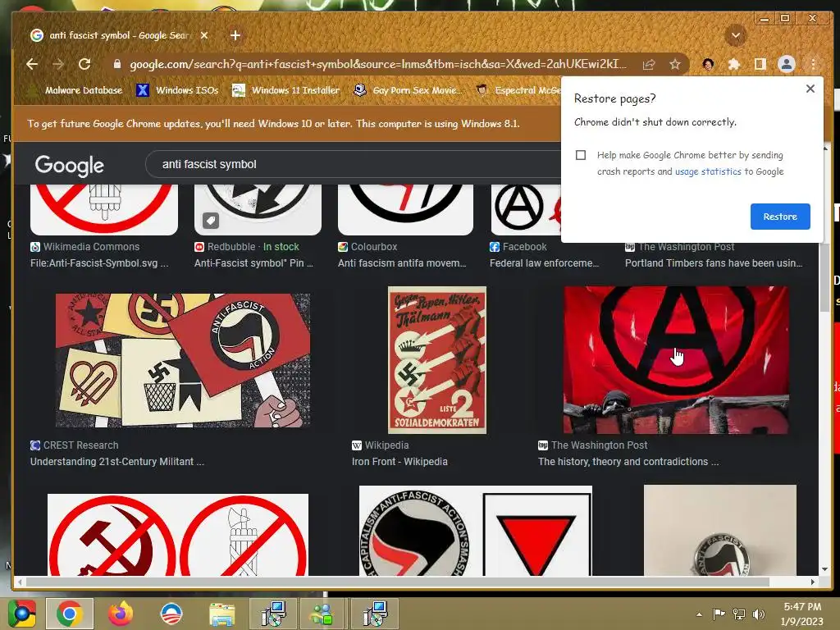Show hidden system tray icons
Screen dimensions: 840x630
point(699,614)
